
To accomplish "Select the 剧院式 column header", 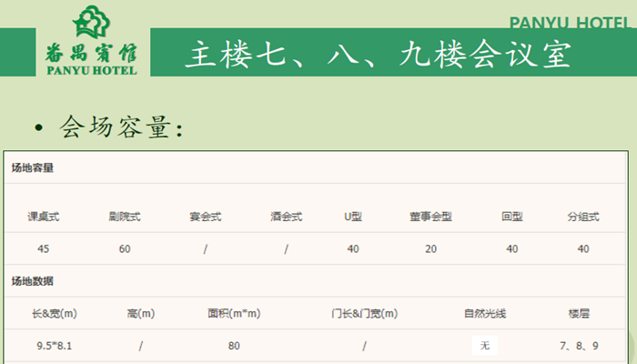I will tap(125, 217).
